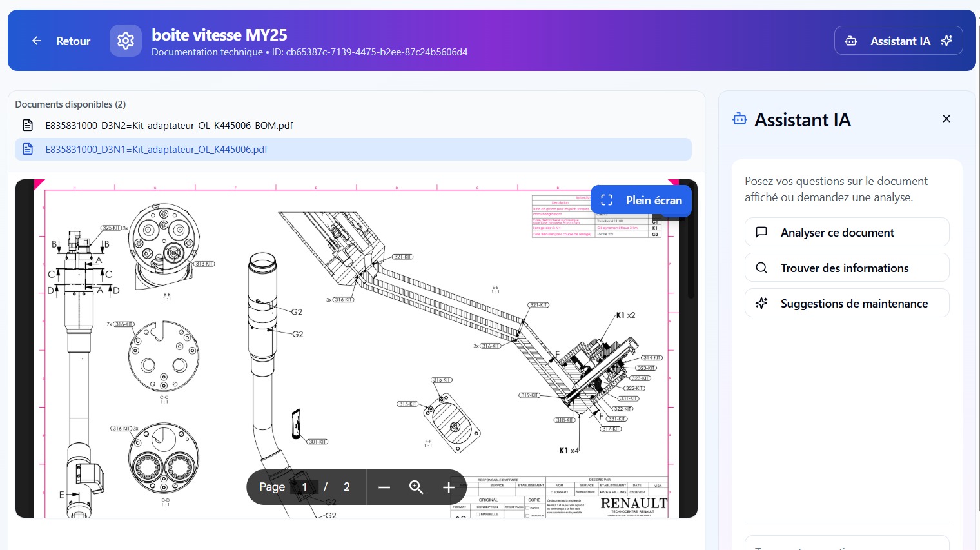Click the gear icon beside boite vitesse MY25
The width and height of the screenshot is (980, 550).
[x=126, y=41]
